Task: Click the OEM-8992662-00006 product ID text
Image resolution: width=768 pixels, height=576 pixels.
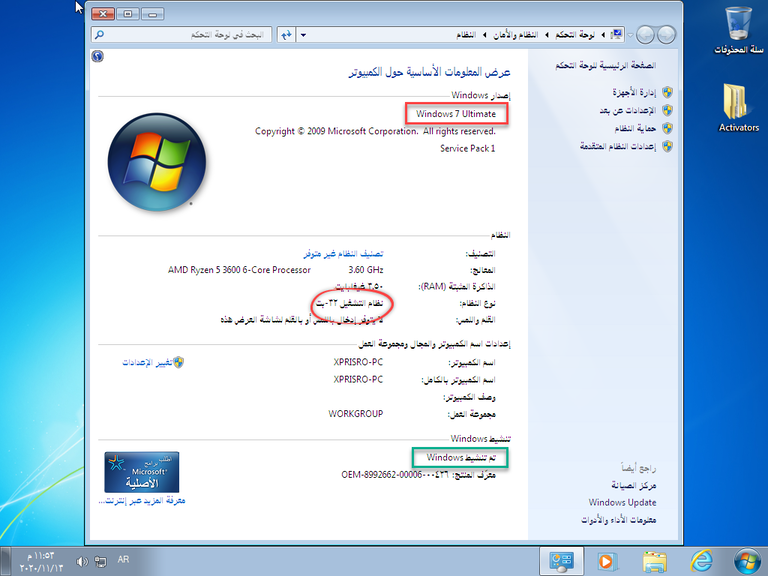Action: coord(395,475)
